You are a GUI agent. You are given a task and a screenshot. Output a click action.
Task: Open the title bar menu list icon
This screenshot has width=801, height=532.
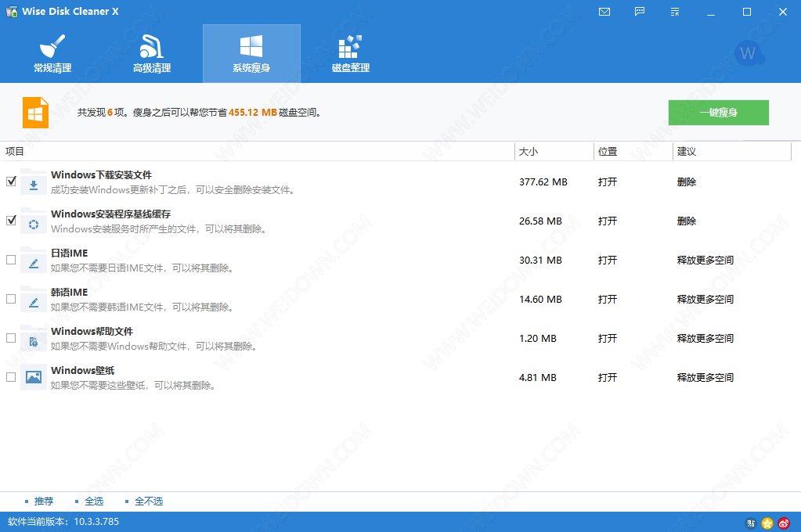point(675,11)
